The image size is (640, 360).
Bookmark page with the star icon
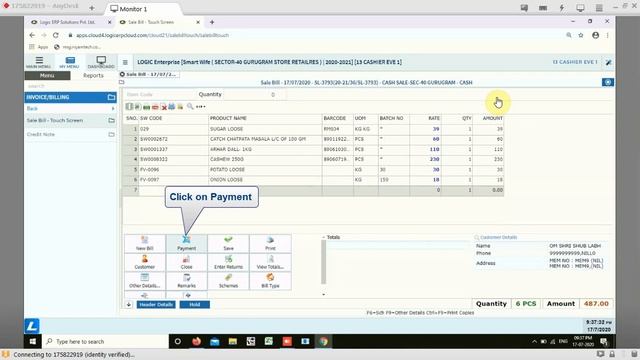(x=581, y=35)
